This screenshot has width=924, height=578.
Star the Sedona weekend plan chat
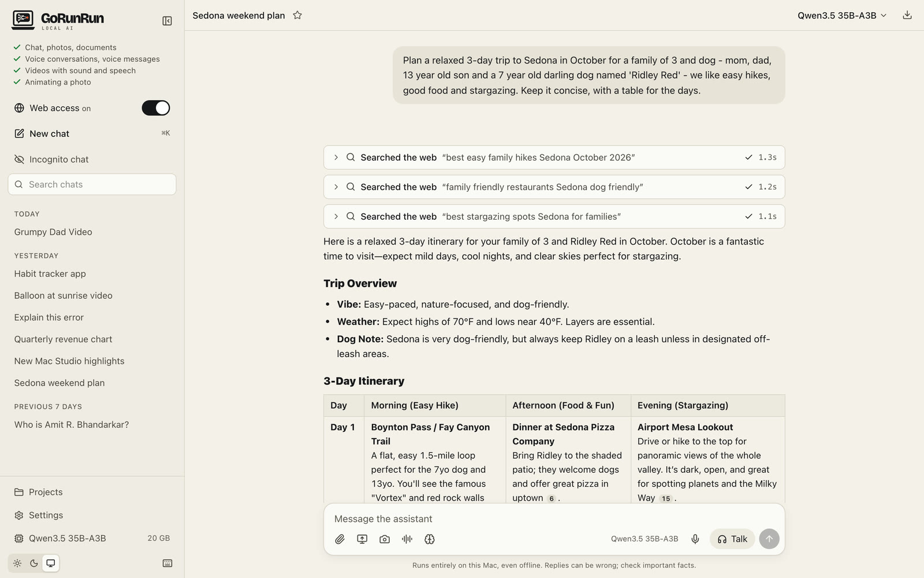click(x=297, y=16)
